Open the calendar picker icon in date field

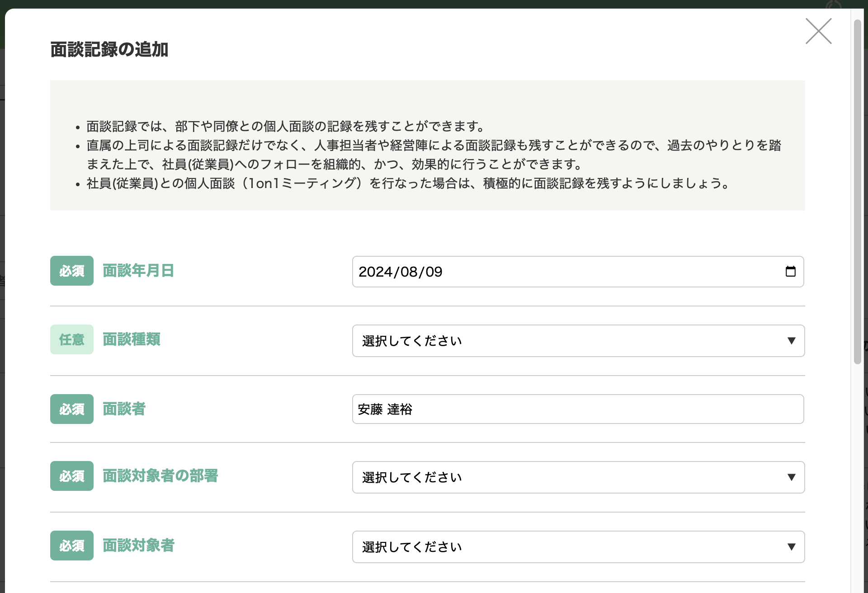pos(790,271)
